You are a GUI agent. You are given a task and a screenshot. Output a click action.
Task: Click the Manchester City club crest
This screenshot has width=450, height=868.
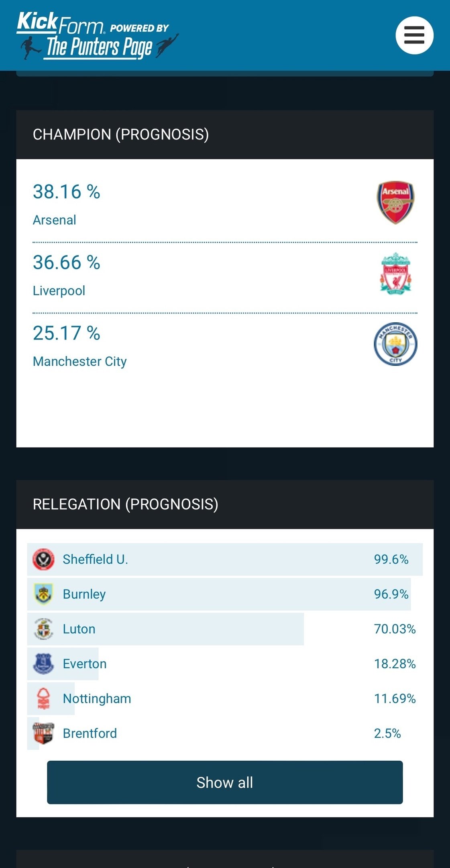click(x=395, y=344)
